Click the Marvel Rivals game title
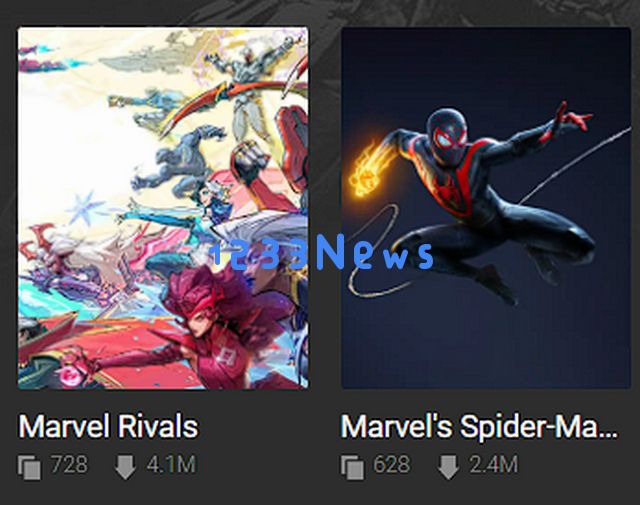The height and width of the screenshot is (505, 640). [x=108, y=426]
